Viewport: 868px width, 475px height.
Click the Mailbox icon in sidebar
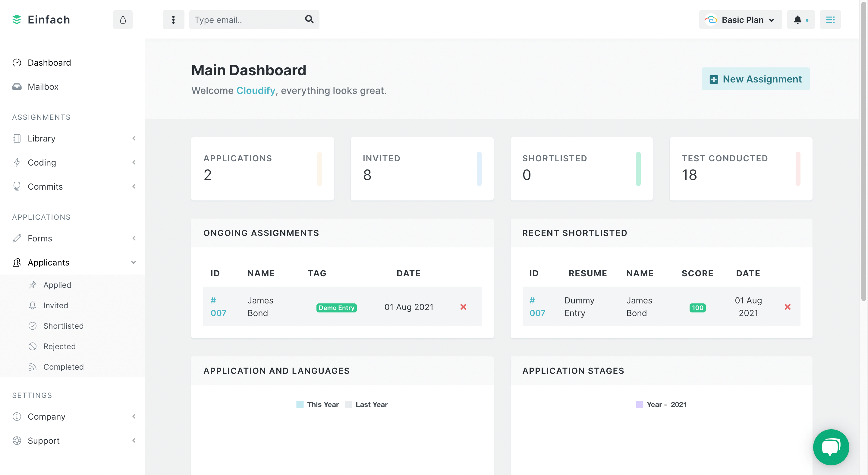(17, 86)
